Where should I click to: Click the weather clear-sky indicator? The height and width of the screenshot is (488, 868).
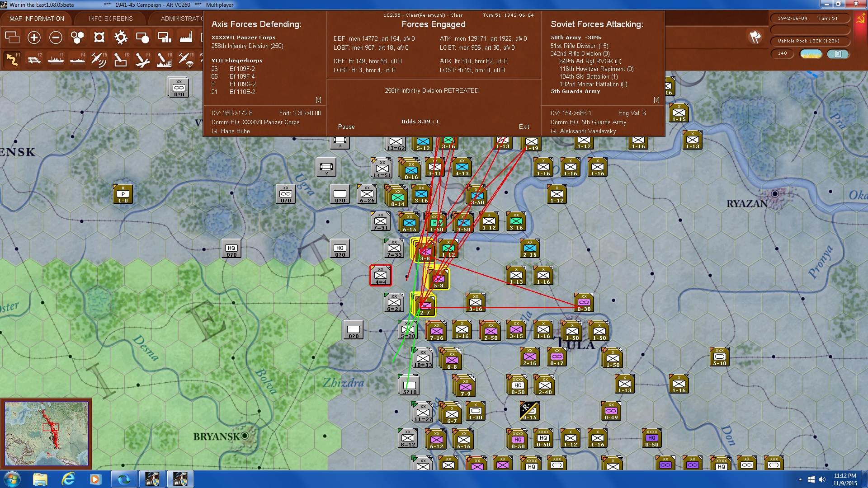811,54
